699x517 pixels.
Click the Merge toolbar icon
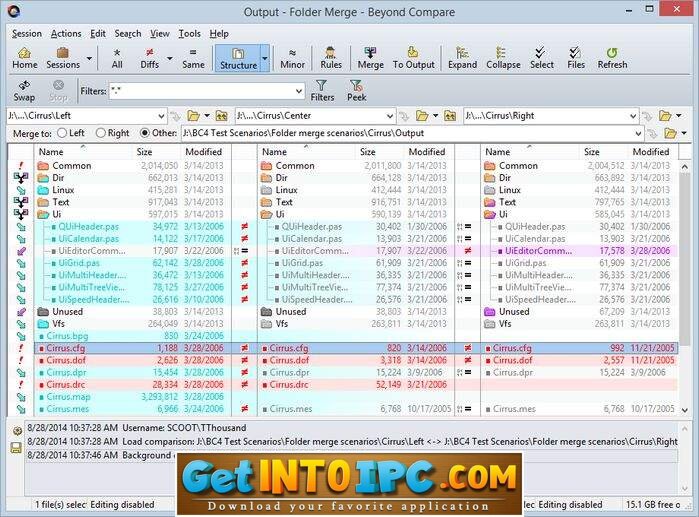click(370, 58)
